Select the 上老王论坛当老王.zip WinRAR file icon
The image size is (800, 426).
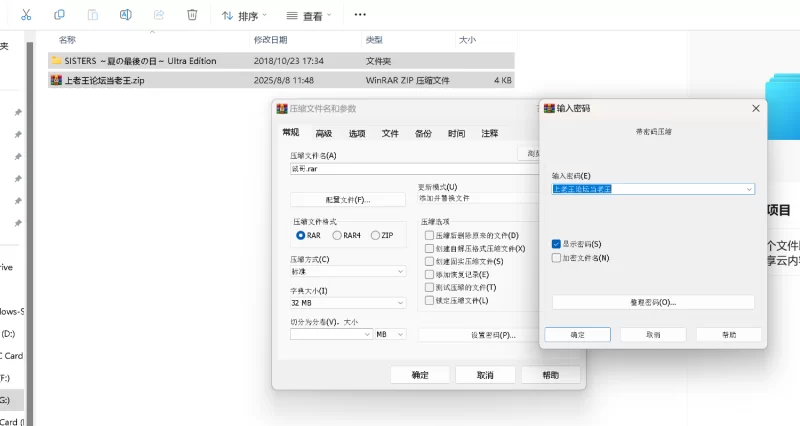tap(56, 80)
